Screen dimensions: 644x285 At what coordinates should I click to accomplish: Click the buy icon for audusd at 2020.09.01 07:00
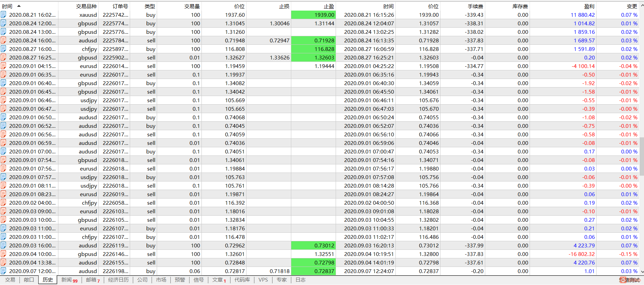pos(3,151)
